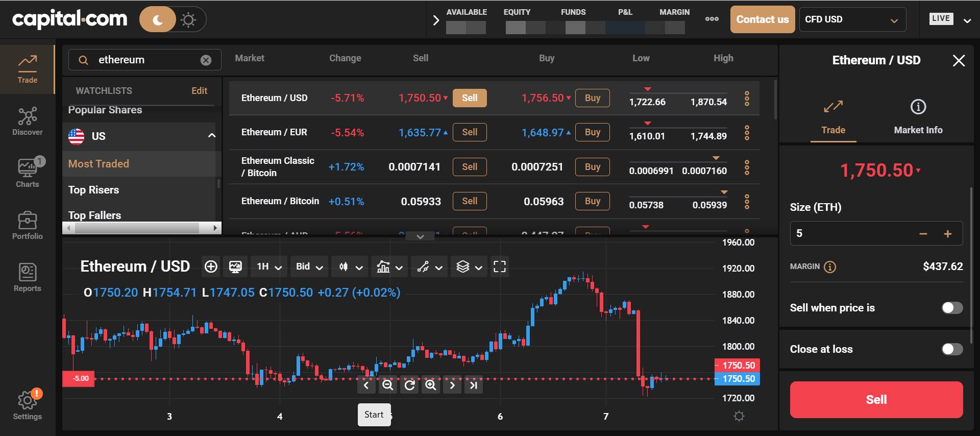Open Settings from the sidebar

[27, 405]
